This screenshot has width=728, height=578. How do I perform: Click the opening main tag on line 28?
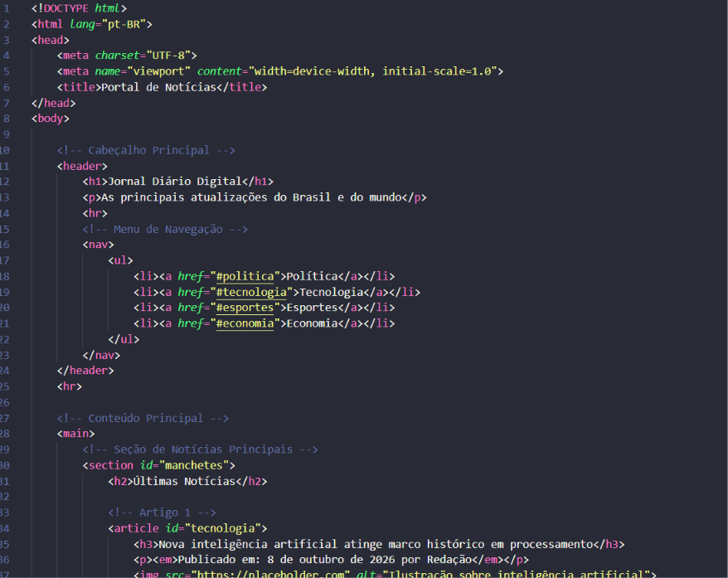75,433
